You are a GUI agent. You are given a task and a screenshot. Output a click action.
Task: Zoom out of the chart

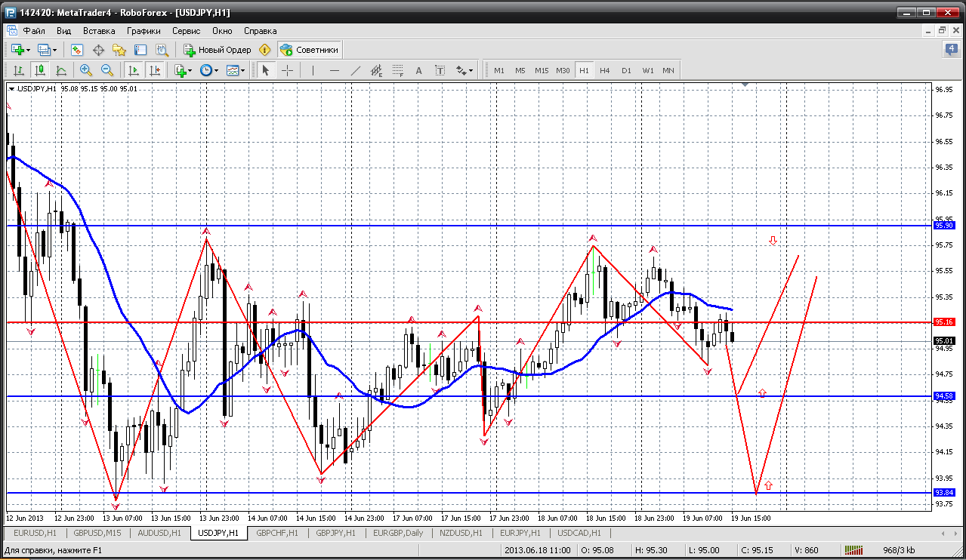pyautogui.click(x=106, y=70)
